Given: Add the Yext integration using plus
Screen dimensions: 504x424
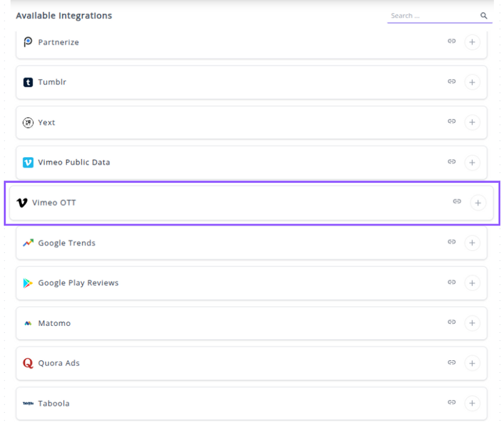Looking at the screenshot, I should coord(472,122).
